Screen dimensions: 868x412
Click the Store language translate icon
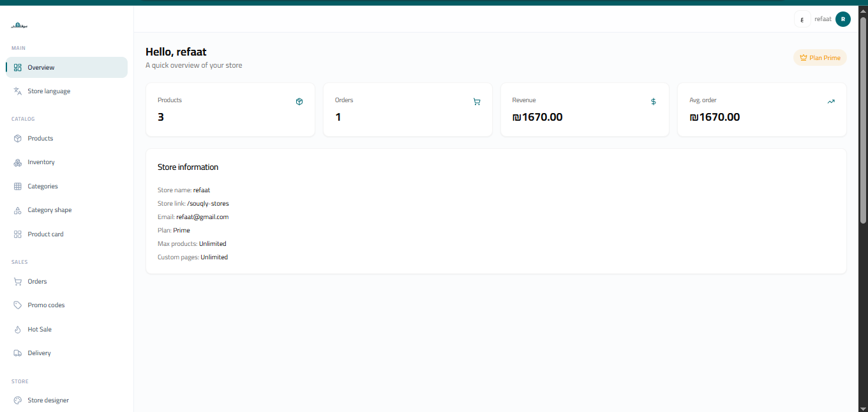point(18,91)
